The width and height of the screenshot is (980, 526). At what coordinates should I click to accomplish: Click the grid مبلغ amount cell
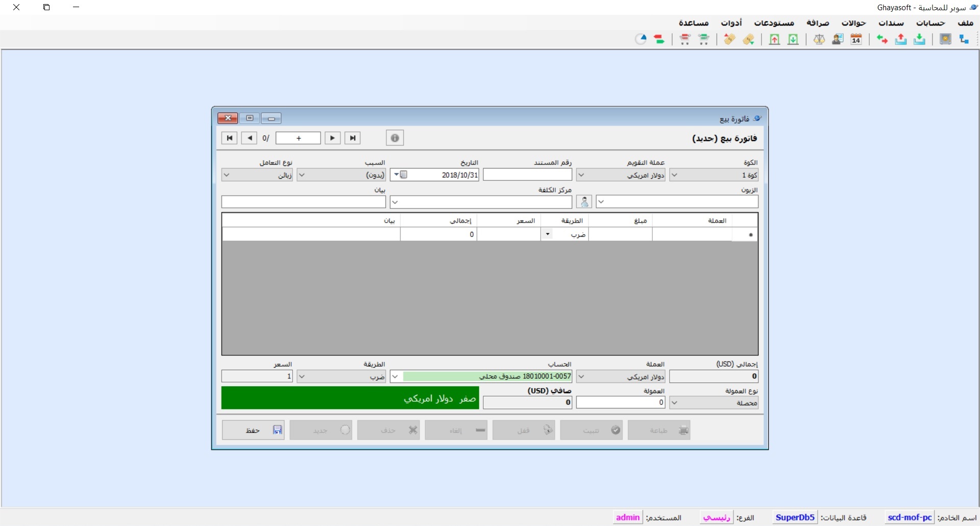(x=620, y=234)
